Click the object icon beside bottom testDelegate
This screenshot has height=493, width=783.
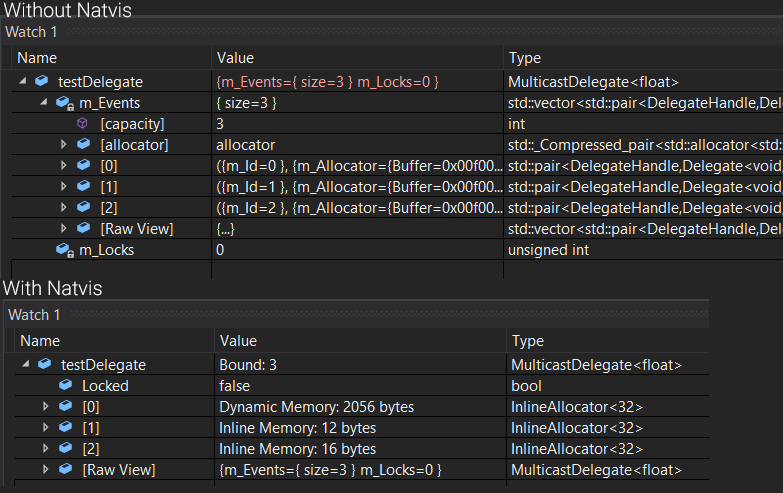[45, 364]
